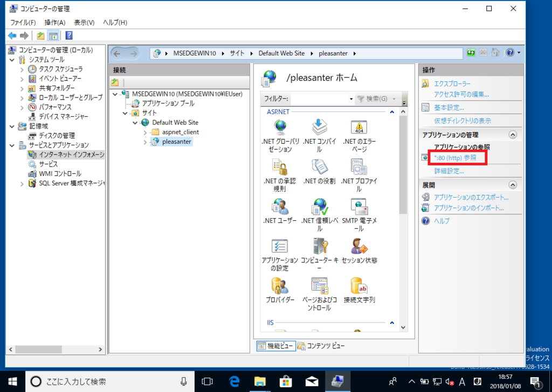Collapse the サイト node in connections
This screenshot has height=392, width=552.
pyautogui.click(x=125, y=113)
